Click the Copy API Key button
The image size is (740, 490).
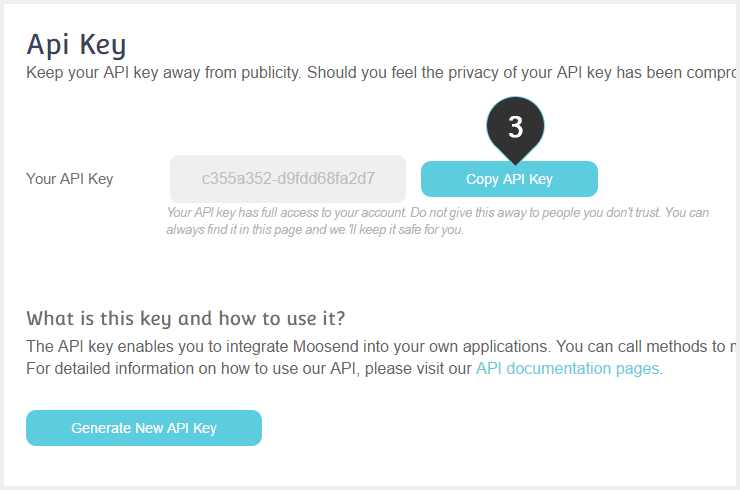[509, 179]
